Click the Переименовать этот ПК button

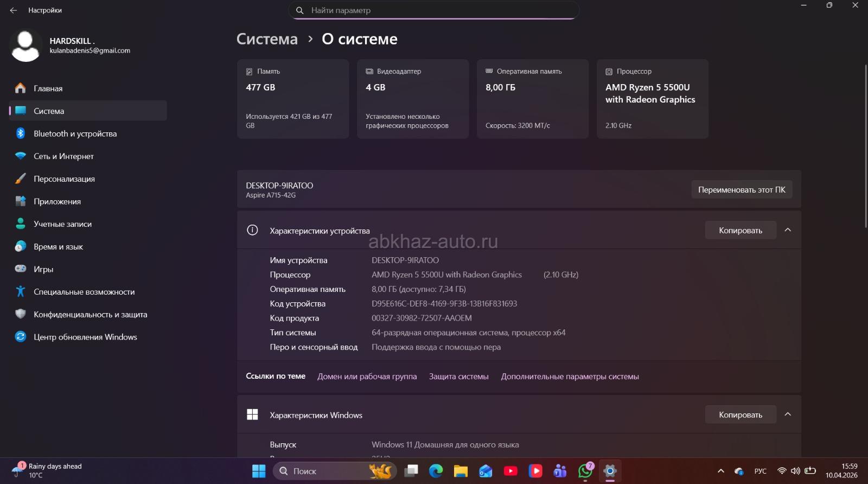(x=741, y=190)
